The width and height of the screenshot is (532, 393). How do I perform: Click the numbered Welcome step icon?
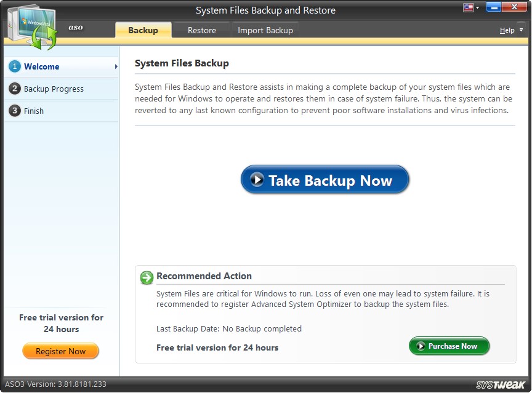click(x=14, y=67)
